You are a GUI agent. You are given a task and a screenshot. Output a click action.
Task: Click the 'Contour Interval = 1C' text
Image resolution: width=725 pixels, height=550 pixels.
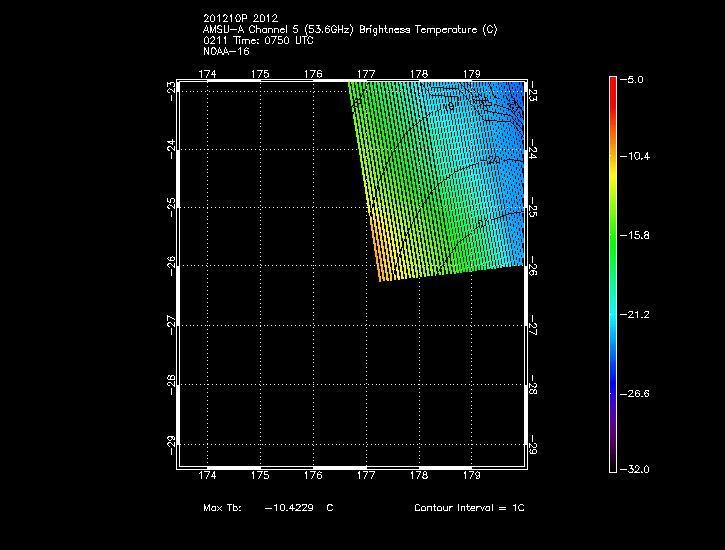click(469, 508)
